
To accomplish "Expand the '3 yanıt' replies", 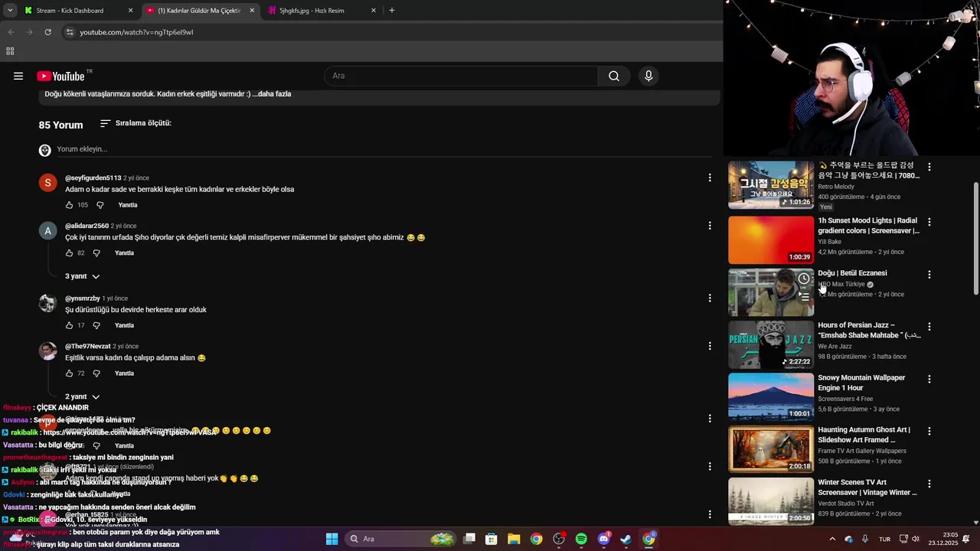I will pyautogui.click(x=83, y=276).
